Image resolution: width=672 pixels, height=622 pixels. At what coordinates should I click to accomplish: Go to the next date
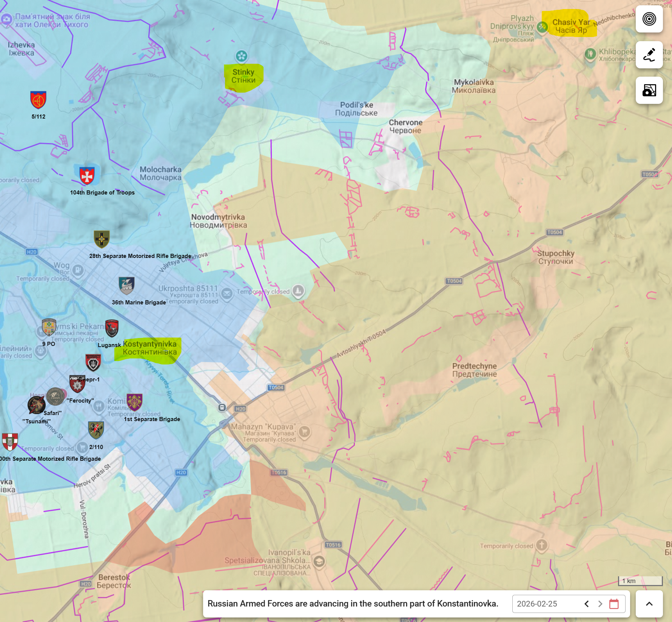click(x=600, y=604)
